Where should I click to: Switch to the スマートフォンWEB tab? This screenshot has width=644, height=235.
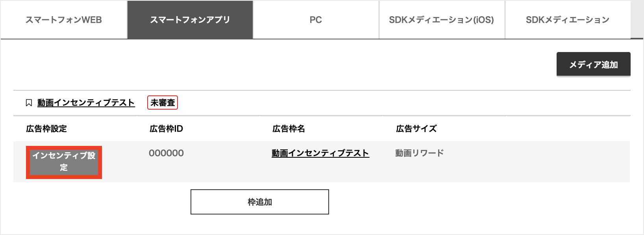tap(64, 20)
